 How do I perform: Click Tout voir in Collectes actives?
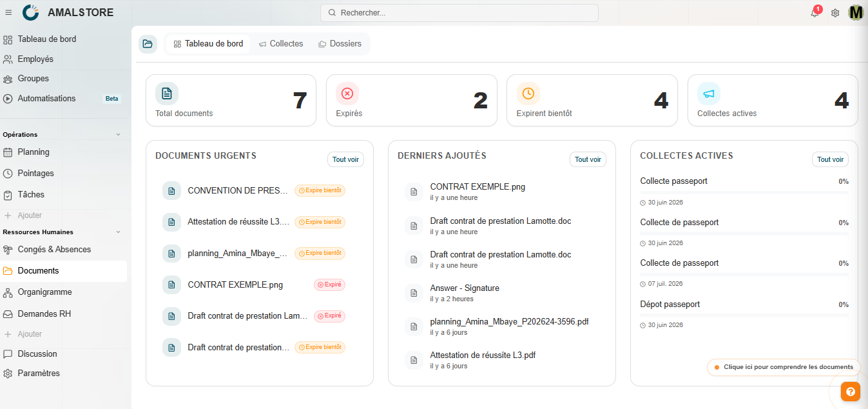830,159
